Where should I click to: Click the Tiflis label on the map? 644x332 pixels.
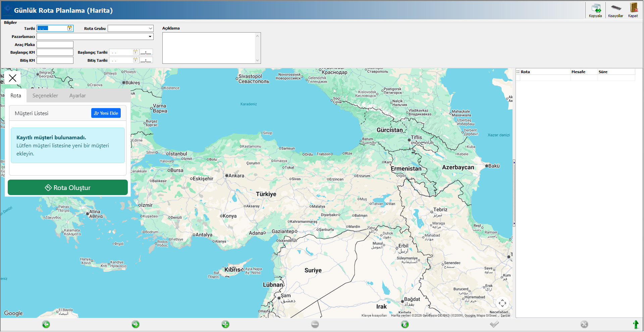(x=417, y=137)
